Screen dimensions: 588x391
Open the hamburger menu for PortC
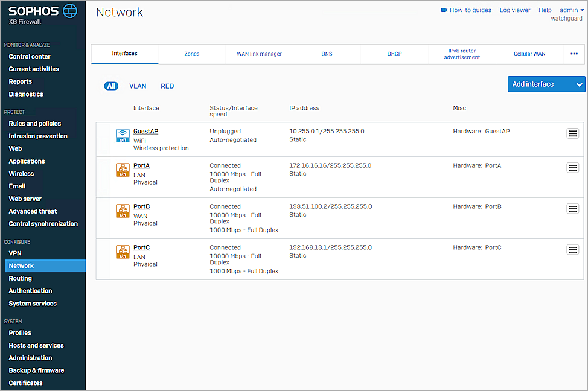tap(572, 249)
